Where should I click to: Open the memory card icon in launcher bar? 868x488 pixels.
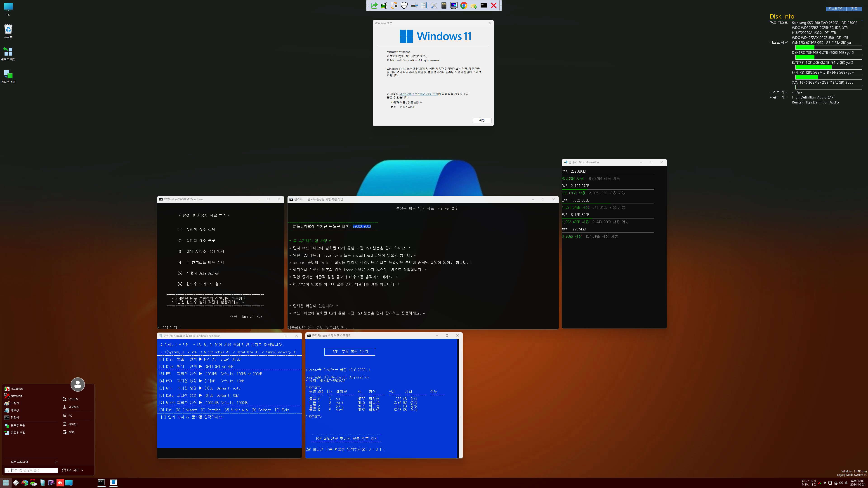tap(444, 5)
